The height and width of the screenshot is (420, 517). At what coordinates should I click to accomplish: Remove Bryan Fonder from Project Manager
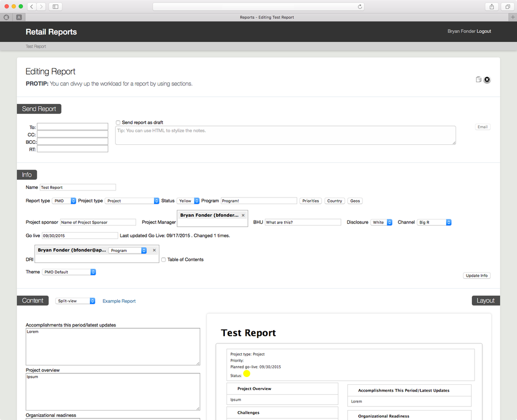(x=243, y=215)
